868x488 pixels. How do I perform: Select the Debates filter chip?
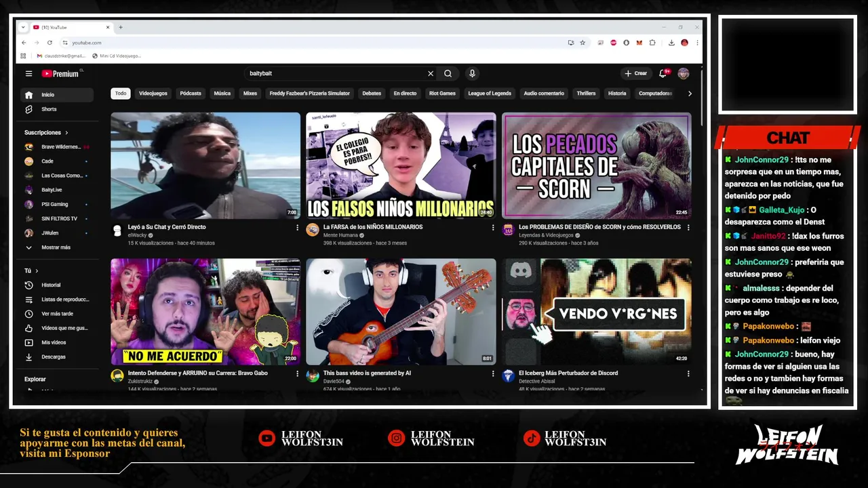coord(372,94)
